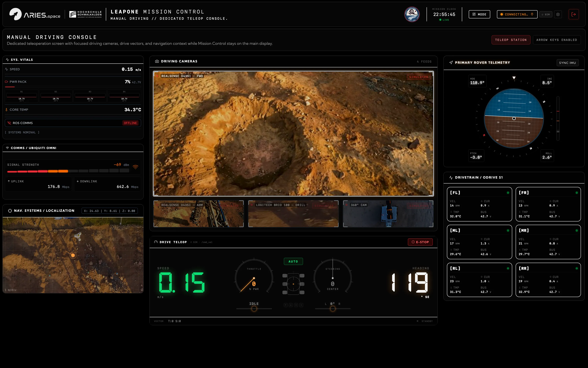
Task: Click the [FL] wheel motor card
Action: point(479,204)
